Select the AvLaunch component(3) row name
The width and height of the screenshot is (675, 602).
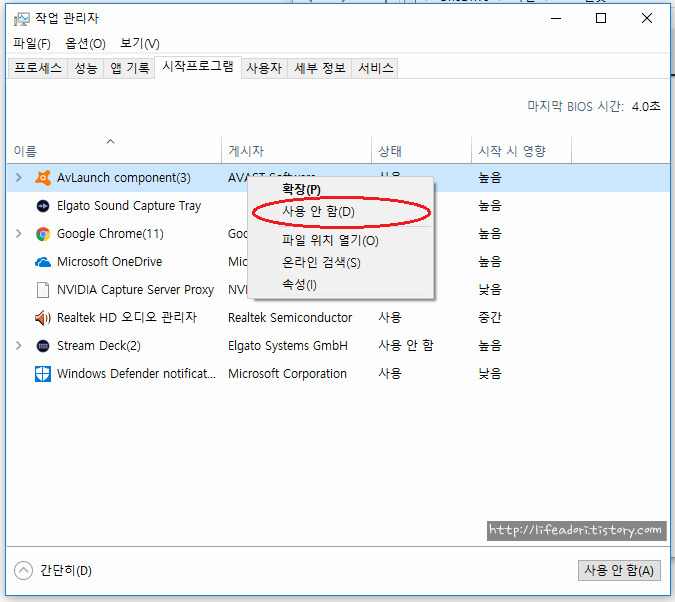[x=124, y=177]
